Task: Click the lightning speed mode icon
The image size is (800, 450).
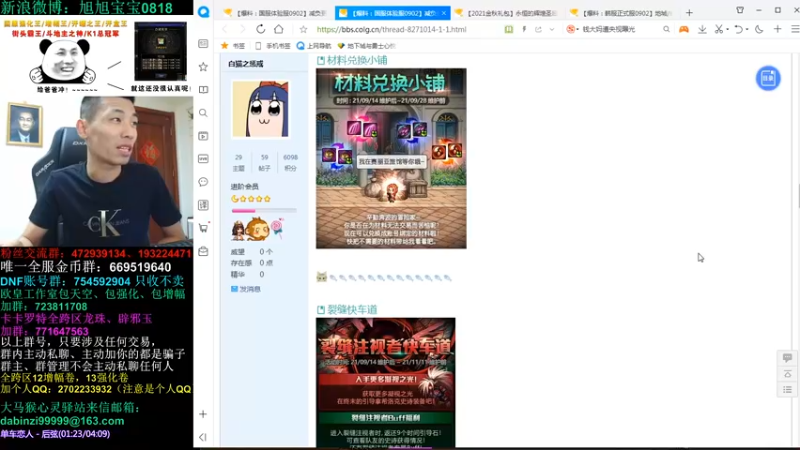Action: tap(524, 30)
